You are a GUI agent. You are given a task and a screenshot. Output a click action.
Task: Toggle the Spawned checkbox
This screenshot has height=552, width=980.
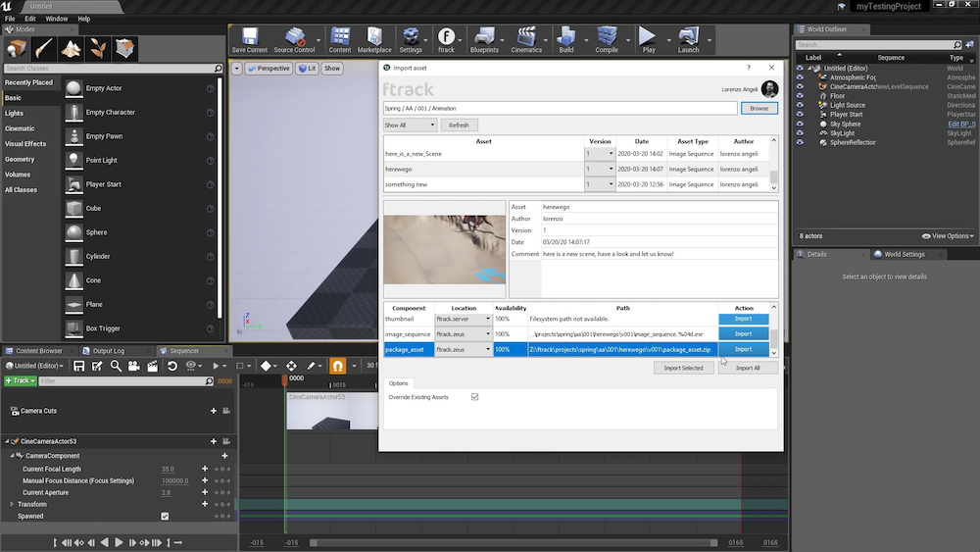(165, 517)
